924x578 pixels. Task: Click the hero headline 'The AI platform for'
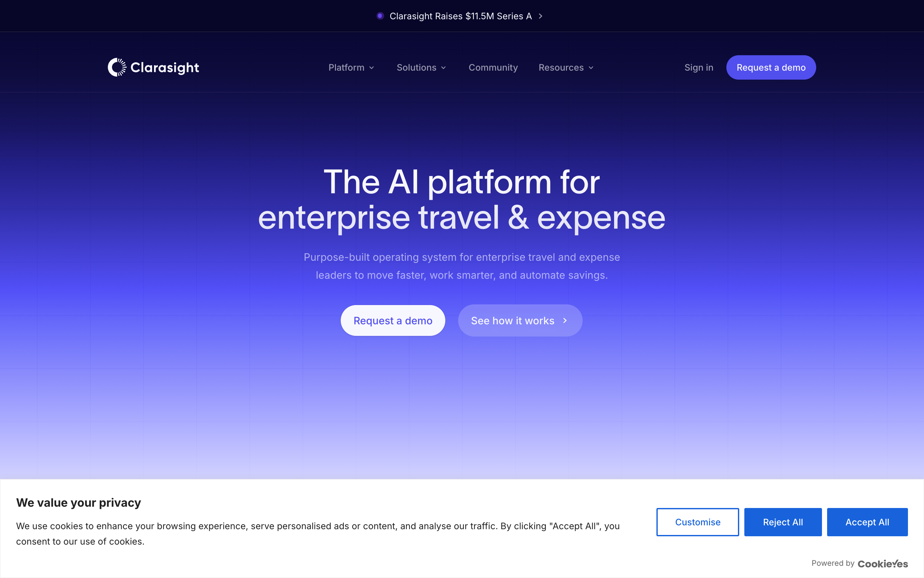click(462, 182)
